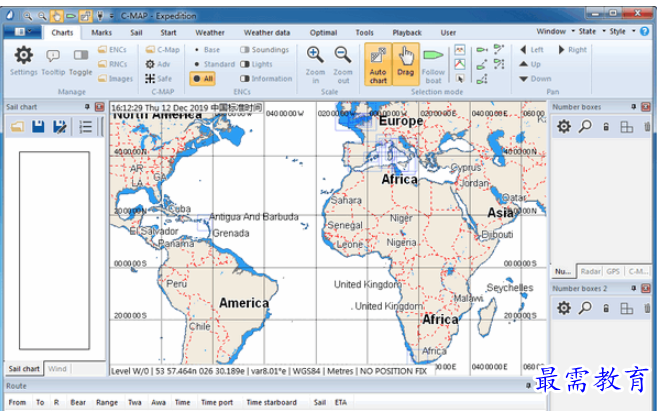
Task: Open the Help question mark icon
Action: pyautogui.click(x=644, y=31)
